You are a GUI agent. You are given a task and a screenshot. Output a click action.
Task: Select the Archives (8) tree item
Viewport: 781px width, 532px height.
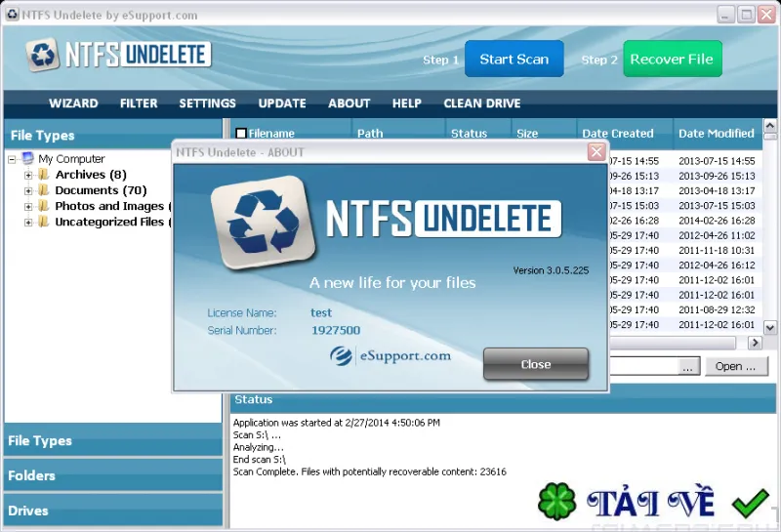coord(91,175)
